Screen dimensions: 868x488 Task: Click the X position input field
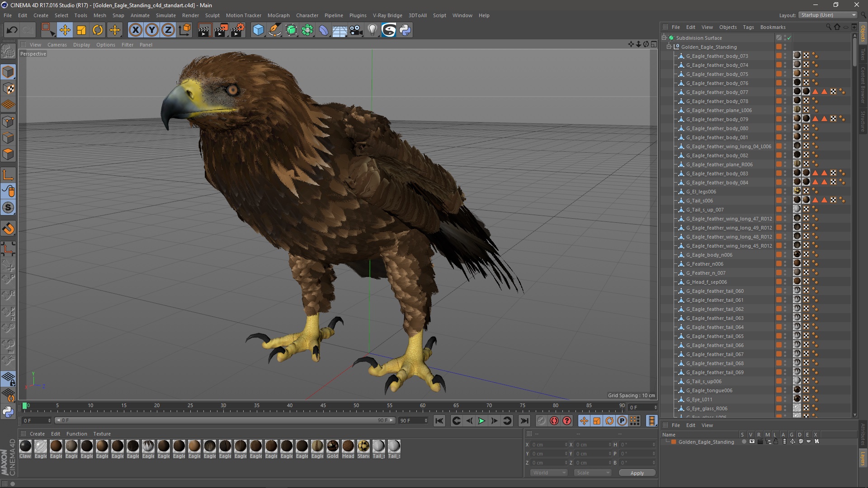[x=549, y=445]
